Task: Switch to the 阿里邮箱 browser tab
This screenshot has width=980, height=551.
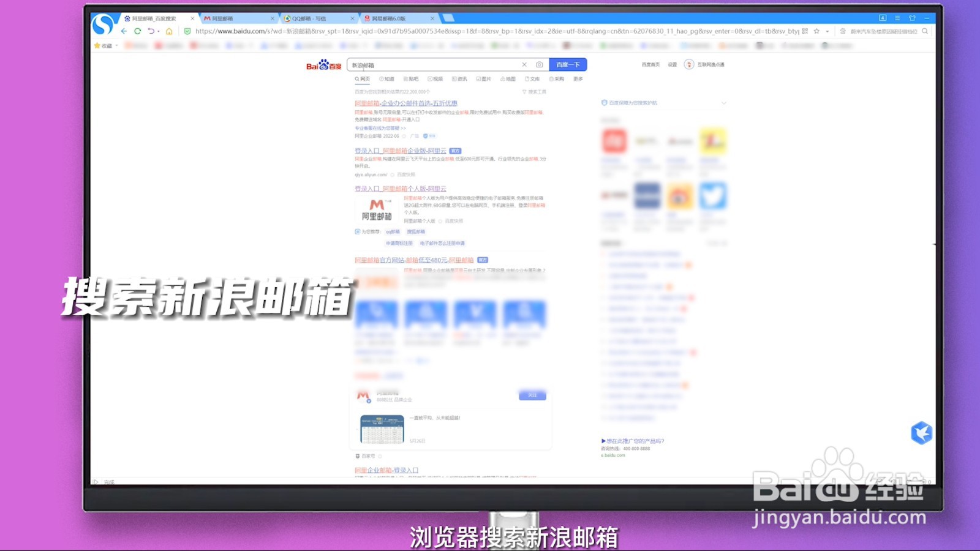Action: tap(222, 18)
